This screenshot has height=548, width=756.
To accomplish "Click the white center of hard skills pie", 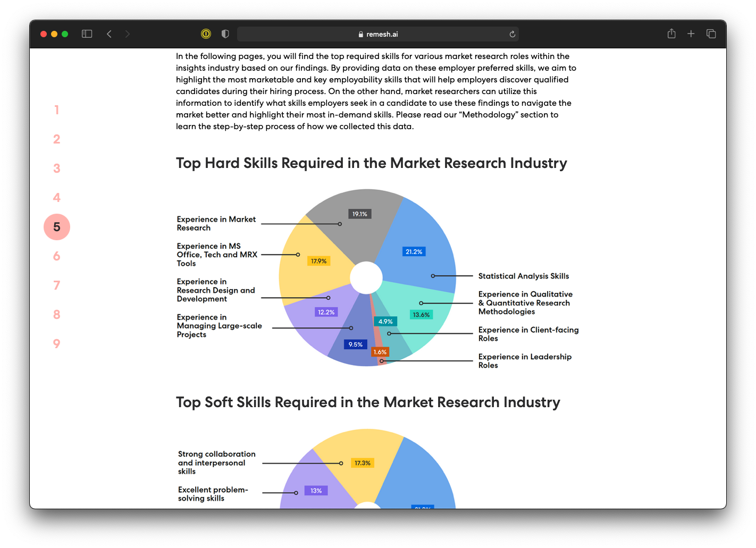I will point(366,277).
